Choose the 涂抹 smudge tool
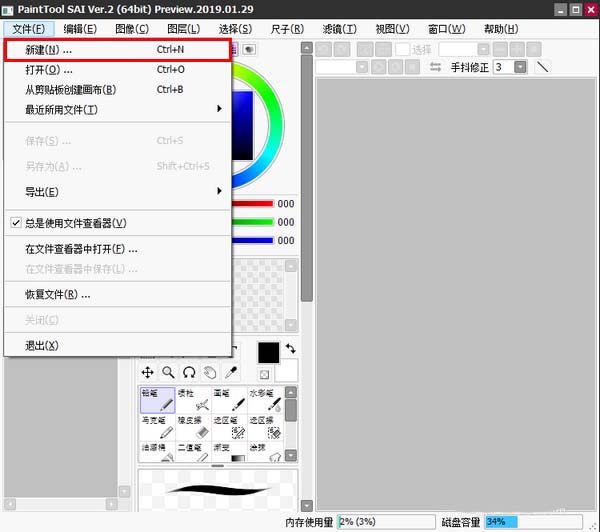 (x=265, y=452)
